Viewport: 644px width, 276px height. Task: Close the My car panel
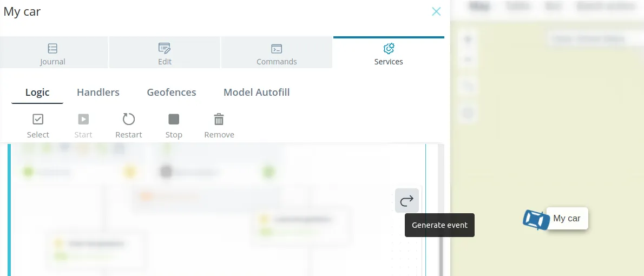(436, 11)
